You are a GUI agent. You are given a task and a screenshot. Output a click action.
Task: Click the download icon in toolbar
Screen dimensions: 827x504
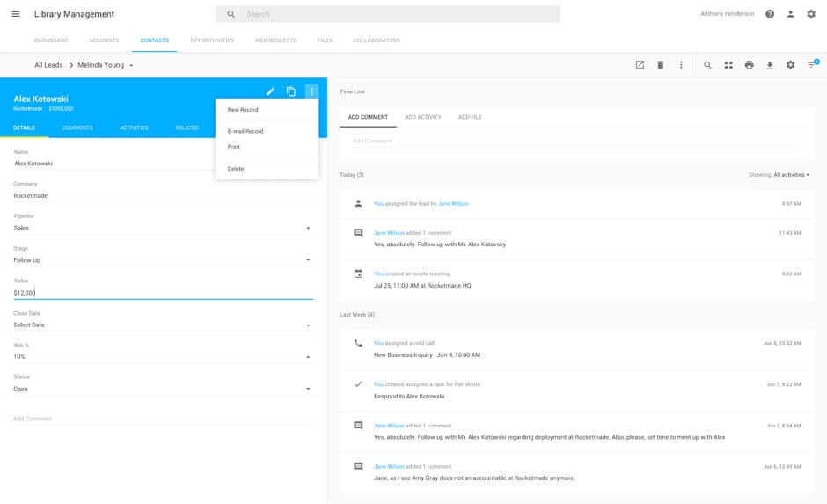(770, 65)
